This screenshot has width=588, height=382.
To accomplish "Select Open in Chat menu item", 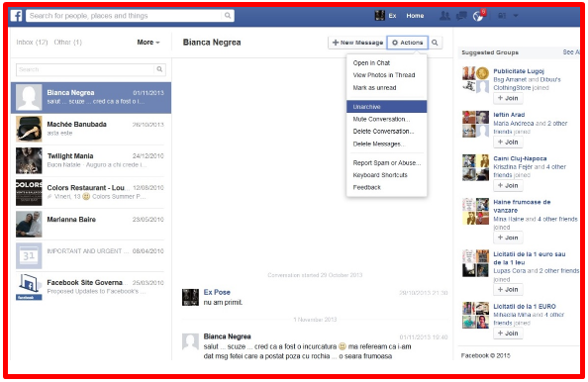I will pyautogui.click(x=386, y=63).
